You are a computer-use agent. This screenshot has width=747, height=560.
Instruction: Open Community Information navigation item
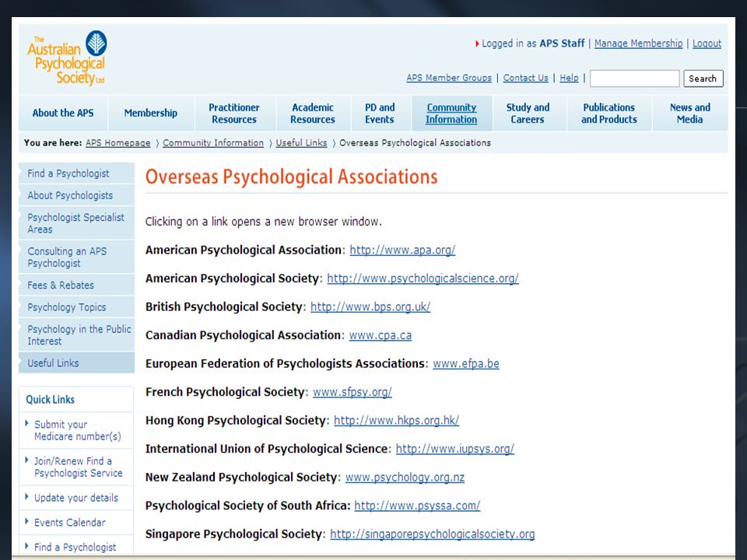pos(451,114)
